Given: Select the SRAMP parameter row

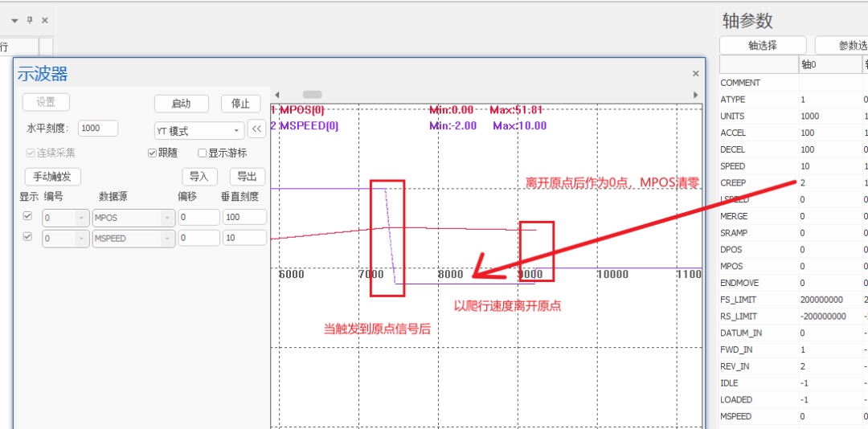Looking at the screenshot, I should (794, 232).
